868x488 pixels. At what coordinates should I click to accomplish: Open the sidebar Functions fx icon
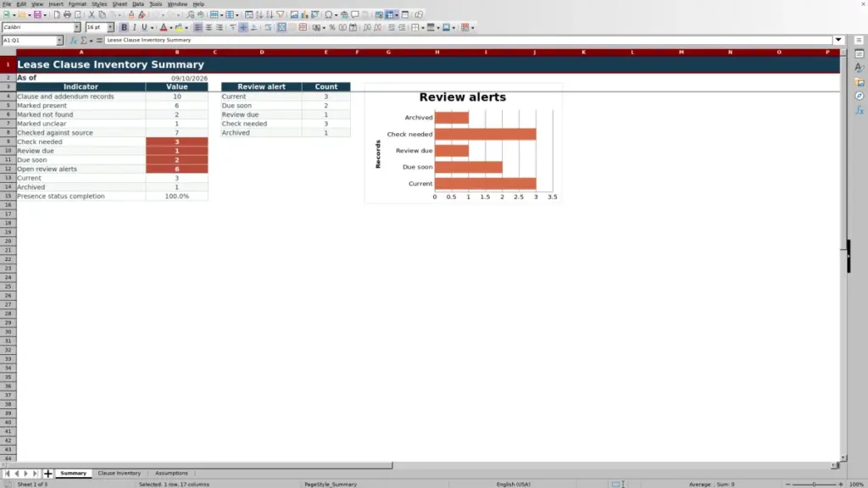click(x=860, y=110)
